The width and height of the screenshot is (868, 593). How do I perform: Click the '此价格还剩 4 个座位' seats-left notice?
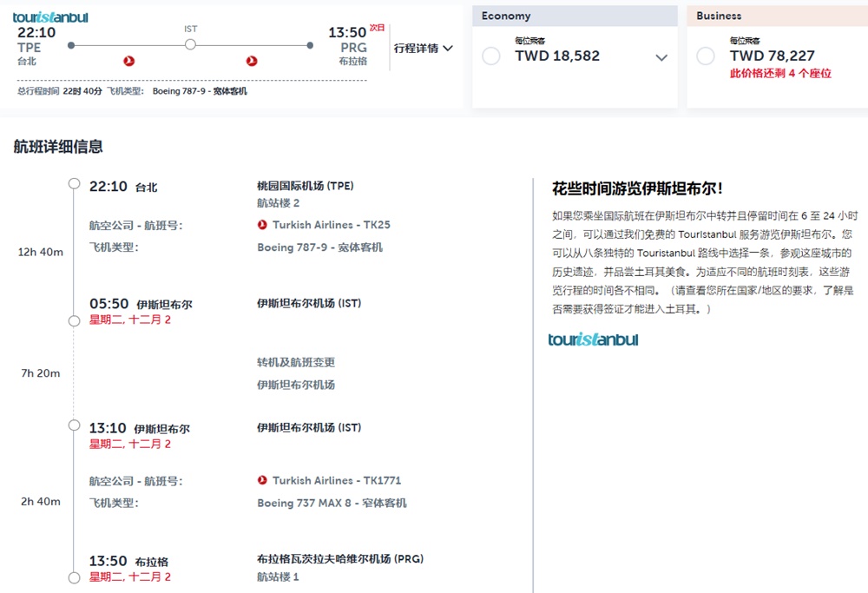780,73
